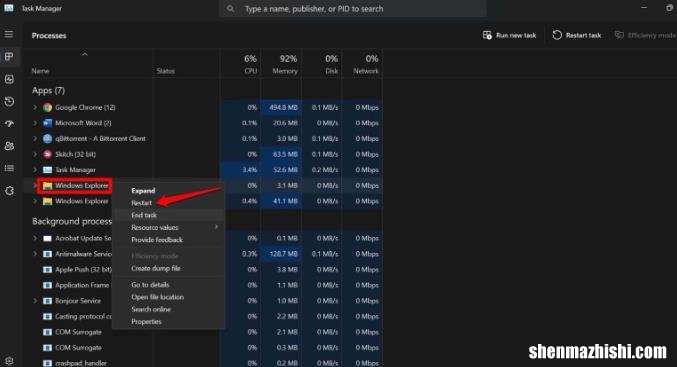Click the Restart task button
Viewport: 677px width, 367px height.
point(577,35)
